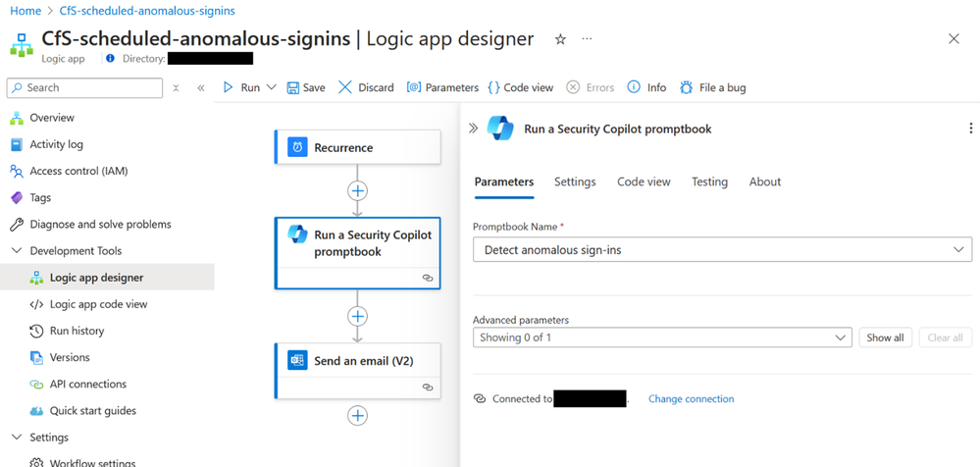Open the Promptbook Name dropdown
The width and height of the screenshot is (980, 467).
[723, 249]
